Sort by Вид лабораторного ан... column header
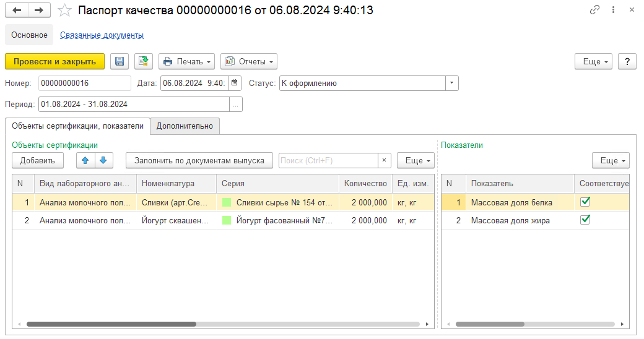 [x=85, y=184]
